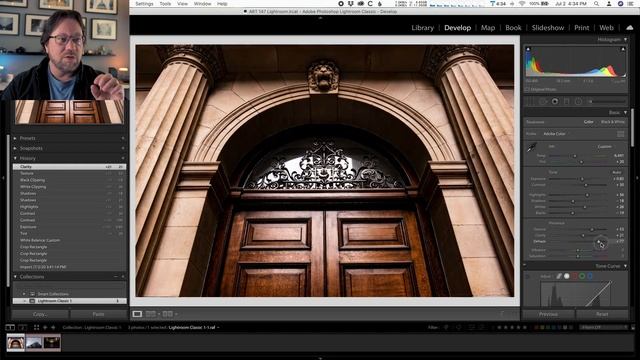Click the Reset button
Image resolution: width=640 pixels, height=360 pixels.
tap(602, 314)
